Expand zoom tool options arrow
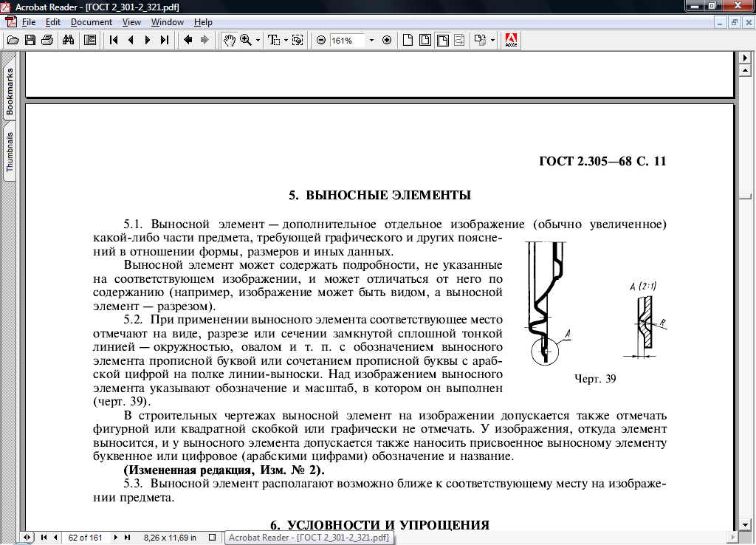The image size is (756, 545). (x=258, y=41)
